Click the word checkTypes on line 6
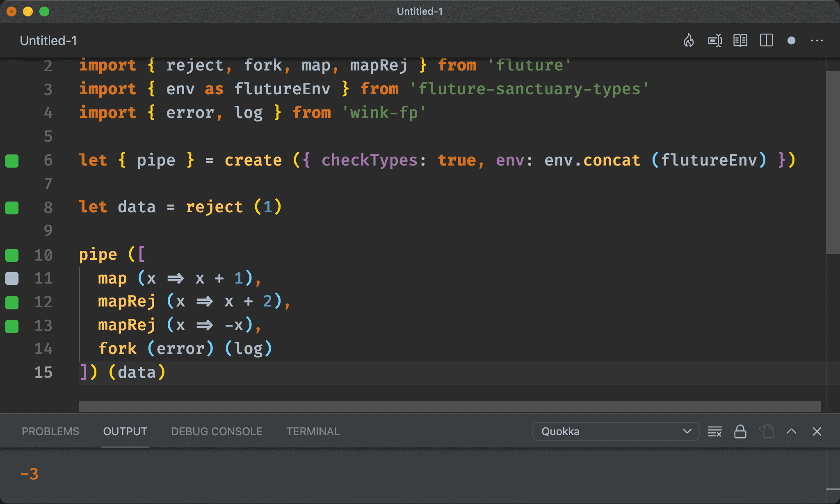Viewport: 840px width, 504px height. click(369, 160)
